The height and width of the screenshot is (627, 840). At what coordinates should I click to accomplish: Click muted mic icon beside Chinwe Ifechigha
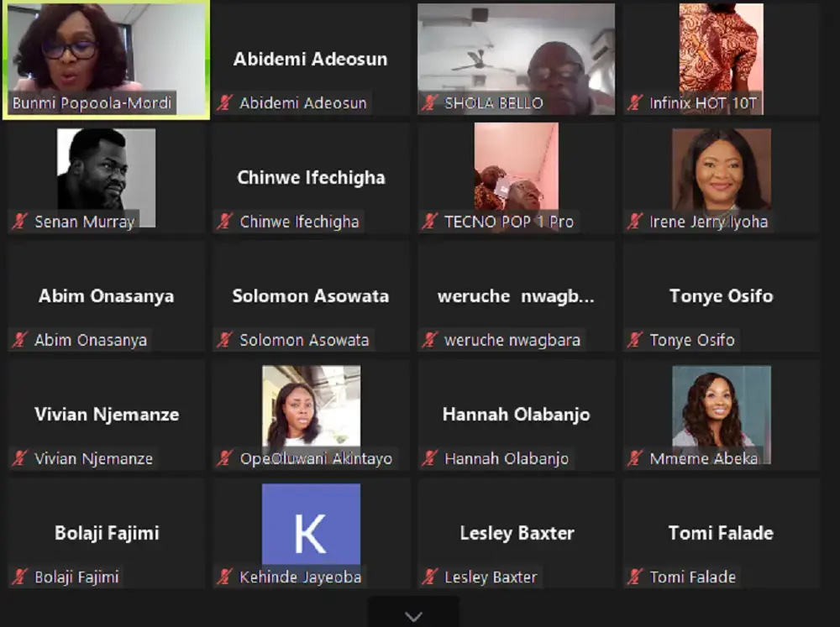tap(225, 221)
